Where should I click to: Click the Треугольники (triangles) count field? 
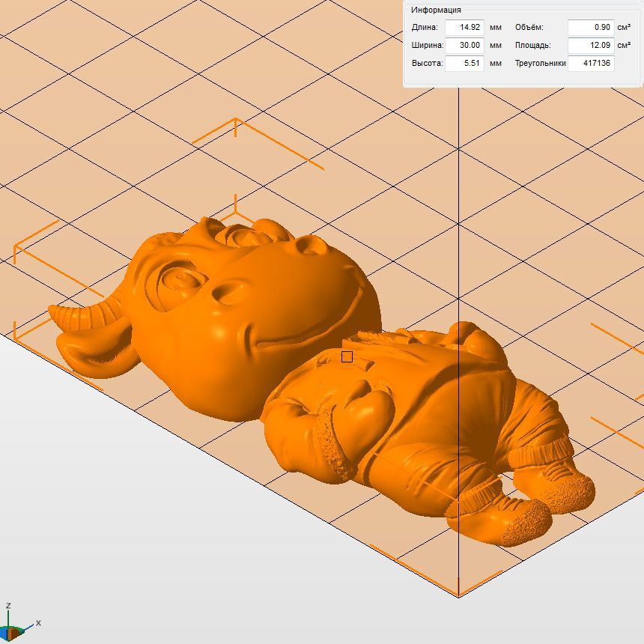coord(590,64)
